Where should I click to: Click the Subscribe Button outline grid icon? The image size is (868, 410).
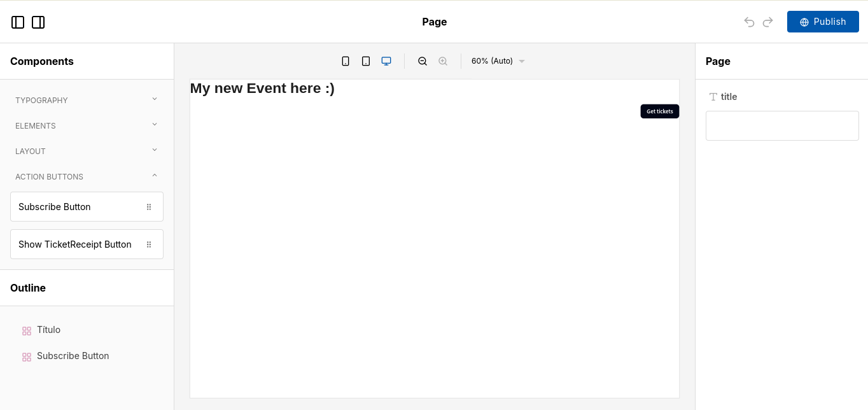27,357
